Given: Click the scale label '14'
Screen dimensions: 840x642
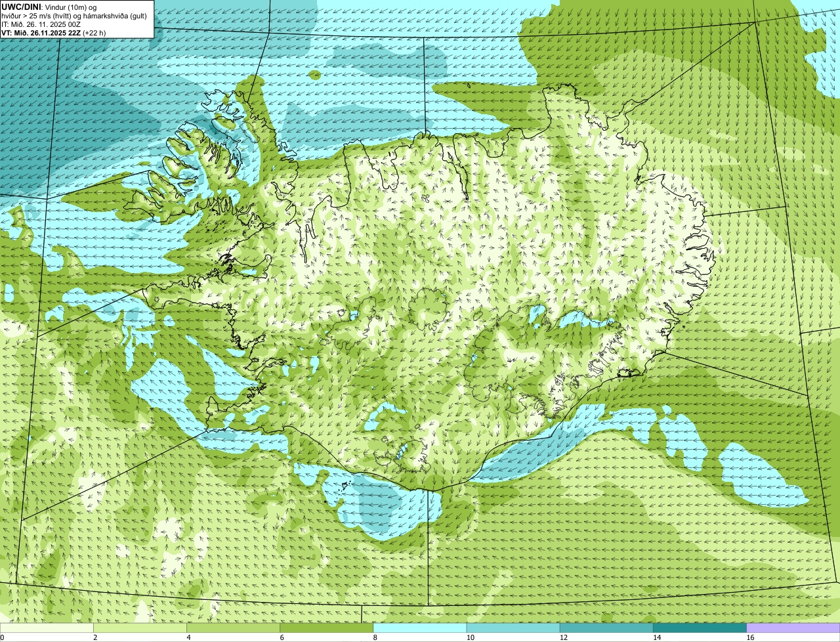Looking at the screenshot, I should click(656, 637).
